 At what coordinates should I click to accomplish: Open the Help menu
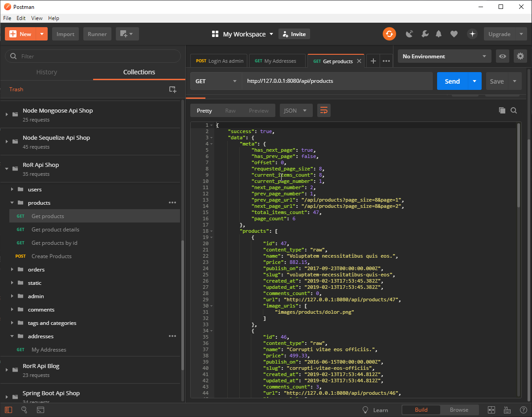click(53, 18)
